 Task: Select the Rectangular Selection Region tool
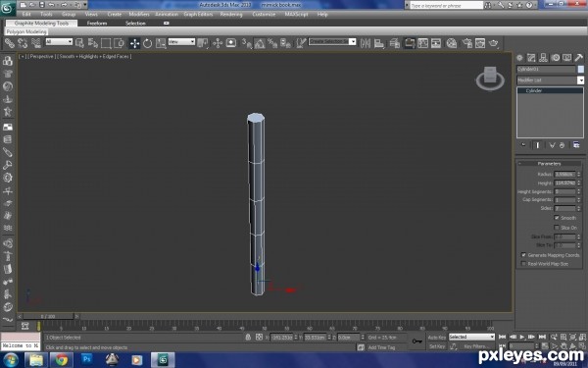pyautogui.click(x=106, y=43)
